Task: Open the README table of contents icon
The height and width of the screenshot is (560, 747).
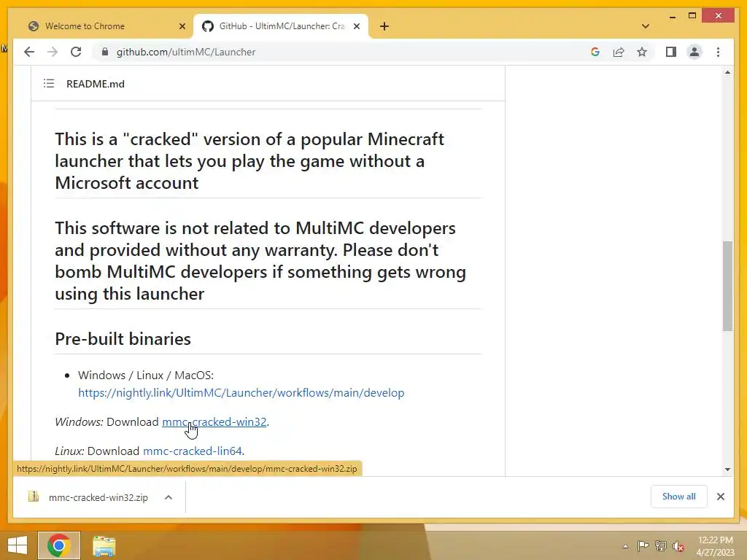Action: (49, 84)
